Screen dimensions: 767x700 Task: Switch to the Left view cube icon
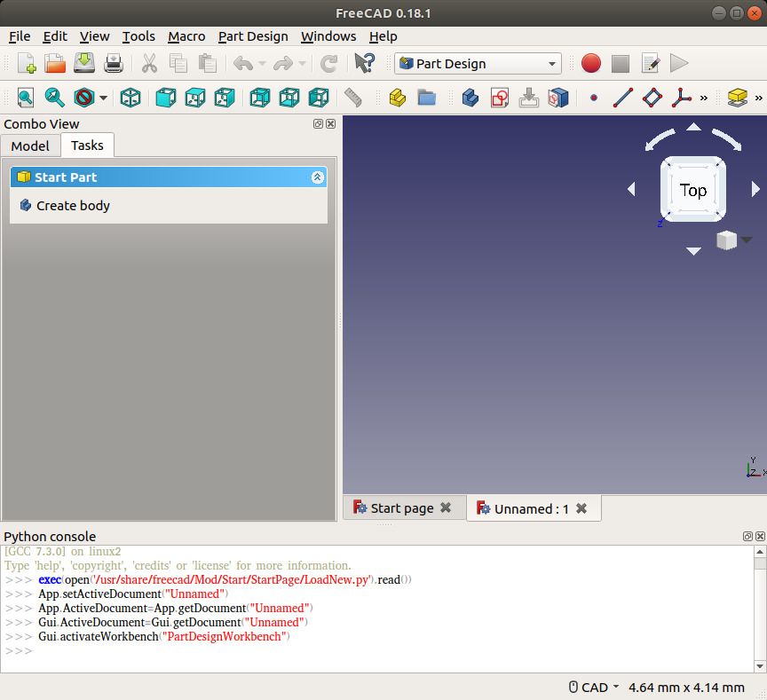[319, 98]
